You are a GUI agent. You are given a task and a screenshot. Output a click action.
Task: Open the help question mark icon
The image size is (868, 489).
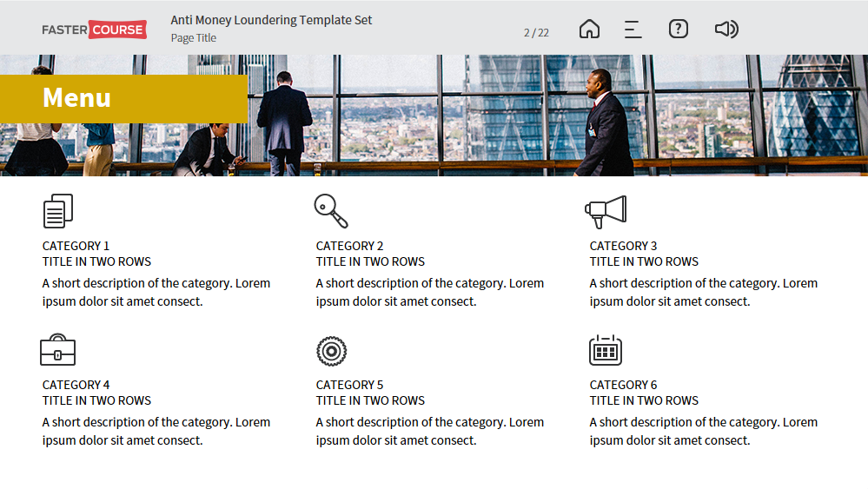[x=678, y=29]
